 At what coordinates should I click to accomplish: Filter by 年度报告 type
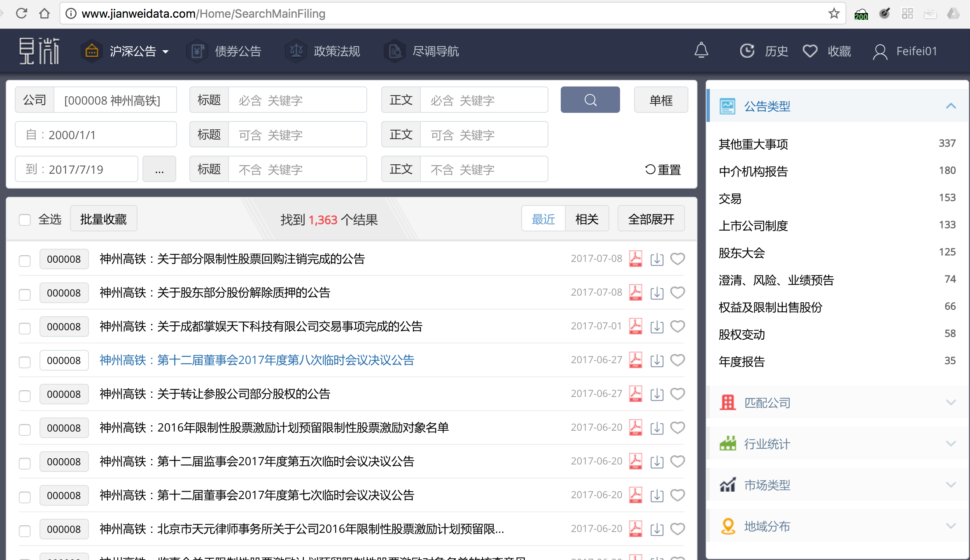tap(741, 361)
